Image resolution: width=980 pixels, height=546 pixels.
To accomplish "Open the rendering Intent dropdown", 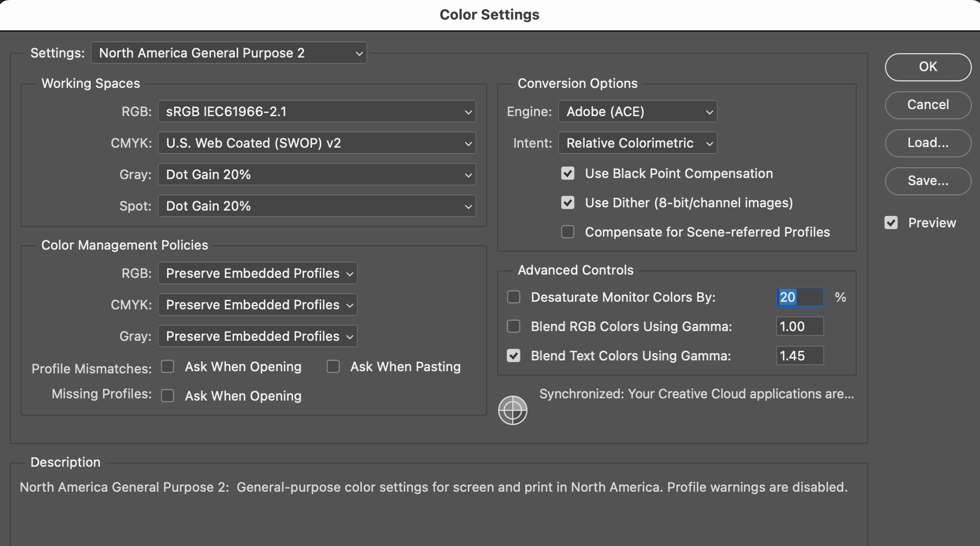I will pos(637,143).
